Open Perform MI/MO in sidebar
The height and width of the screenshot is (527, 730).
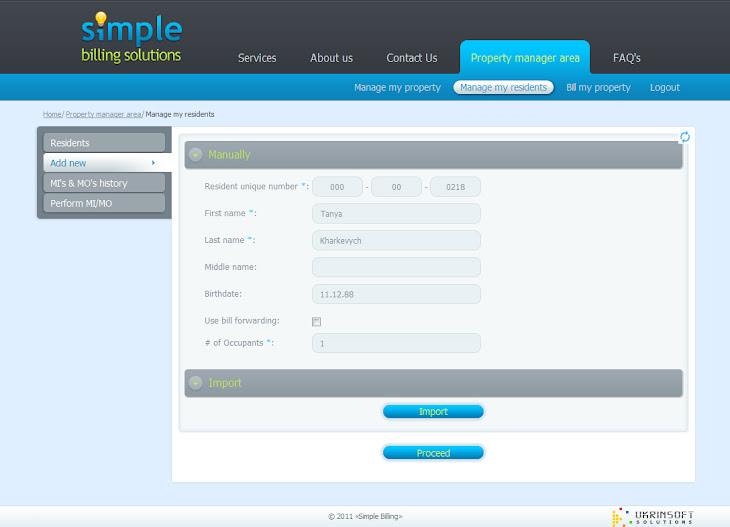[104, 203]
